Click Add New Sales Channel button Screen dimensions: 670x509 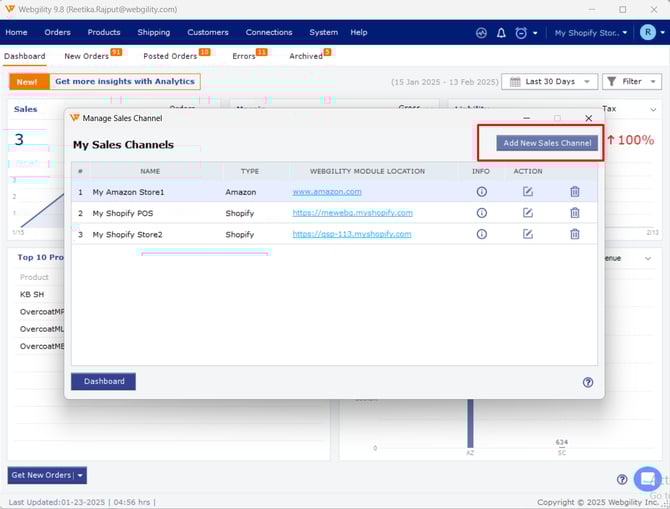click(547, 143)
